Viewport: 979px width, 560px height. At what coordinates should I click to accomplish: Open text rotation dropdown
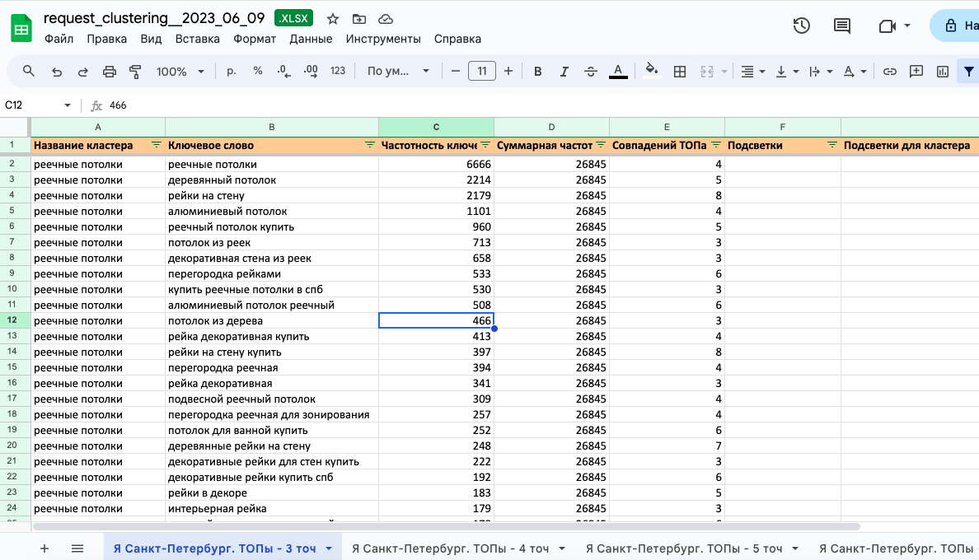point(854,72)
